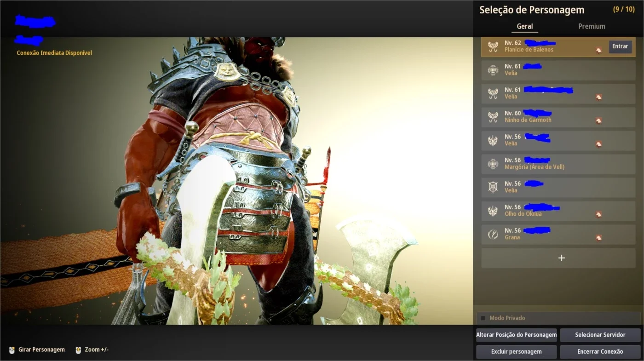Click winged class icon on Olho do Okilua row
The width and height of the screenshot is (644, 361).
[493, 211]
